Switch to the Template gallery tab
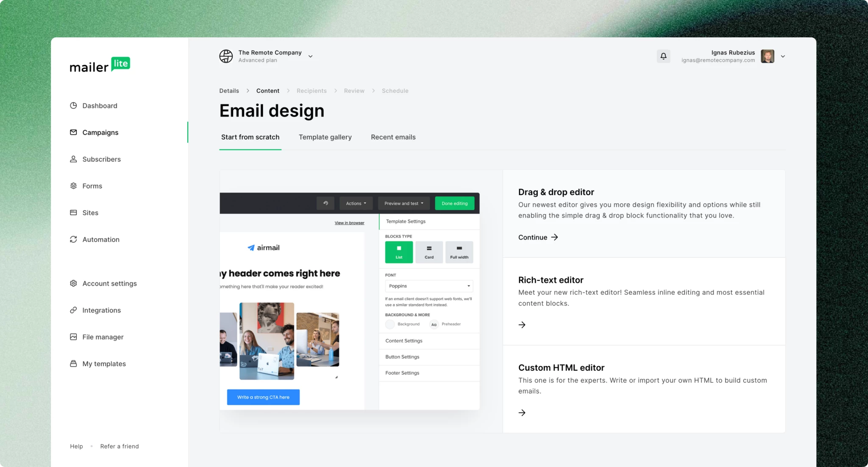 click(325, 137)
